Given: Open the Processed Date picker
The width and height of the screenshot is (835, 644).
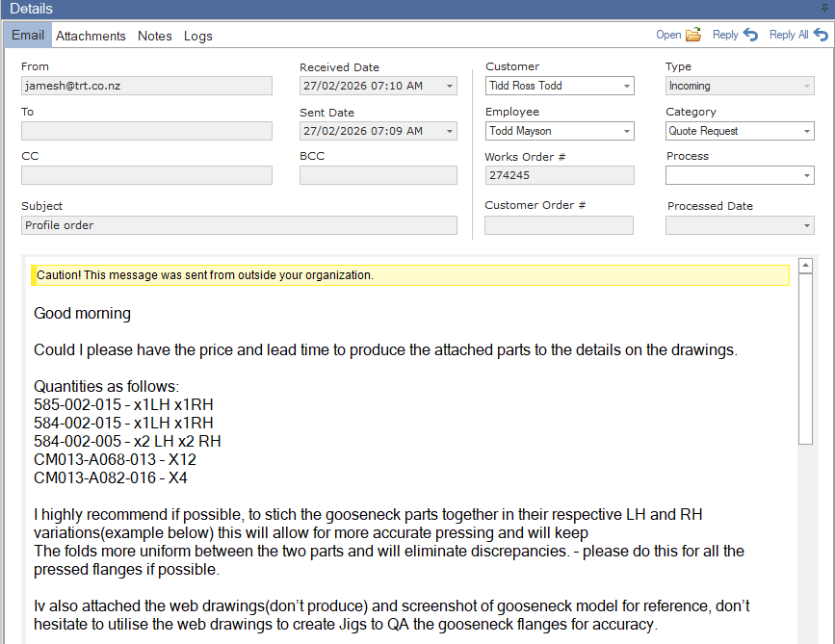Looking at the screenshot, I should (x=805, y=225).
